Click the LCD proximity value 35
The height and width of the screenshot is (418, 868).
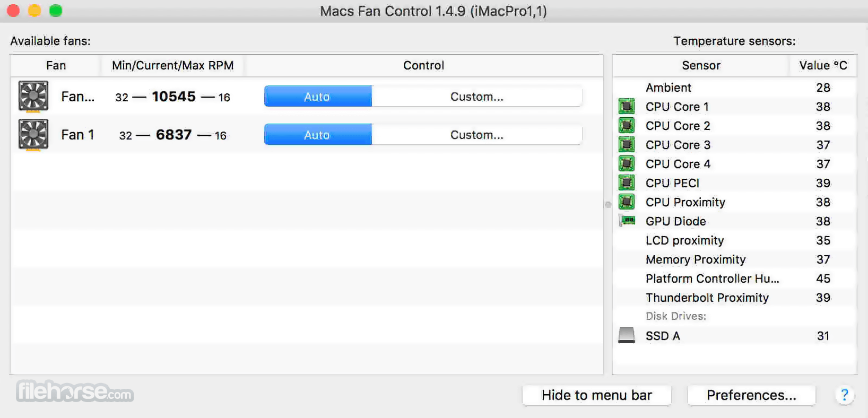823,240
